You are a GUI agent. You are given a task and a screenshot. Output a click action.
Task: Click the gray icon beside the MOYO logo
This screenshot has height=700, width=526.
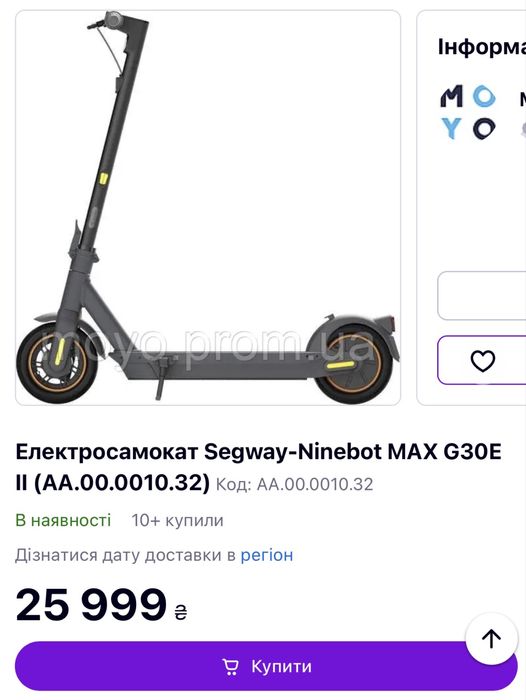pos(523,129)
